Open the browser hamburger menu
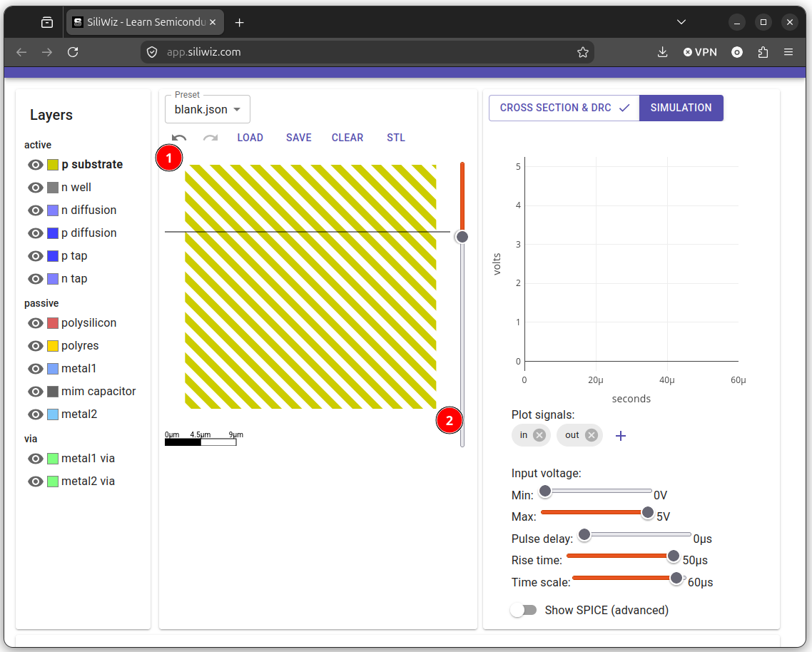The height and width of the screenshot is (652, 812). click(788, 52)
